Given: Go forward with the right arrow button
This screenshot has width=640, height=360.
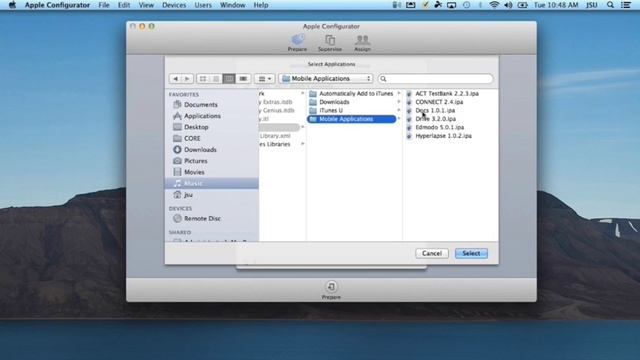Looking at the screenshot, I should (x=187, y=78).
